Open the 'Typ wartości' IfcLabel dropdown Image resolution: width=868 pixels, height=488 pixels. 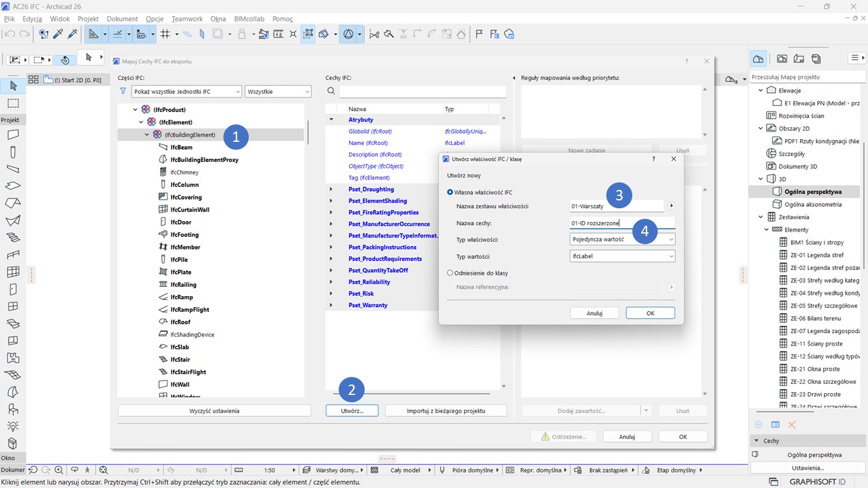tap(622, 256)
